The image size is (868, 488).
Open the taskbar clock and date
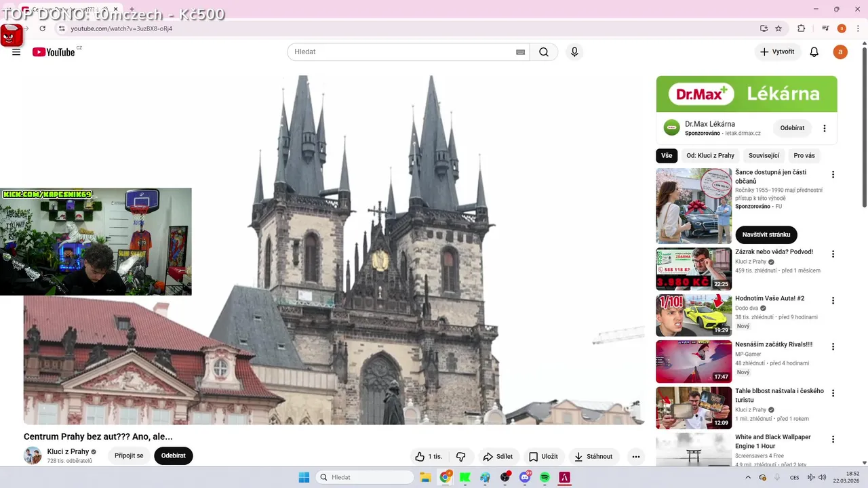click(846, 477)
